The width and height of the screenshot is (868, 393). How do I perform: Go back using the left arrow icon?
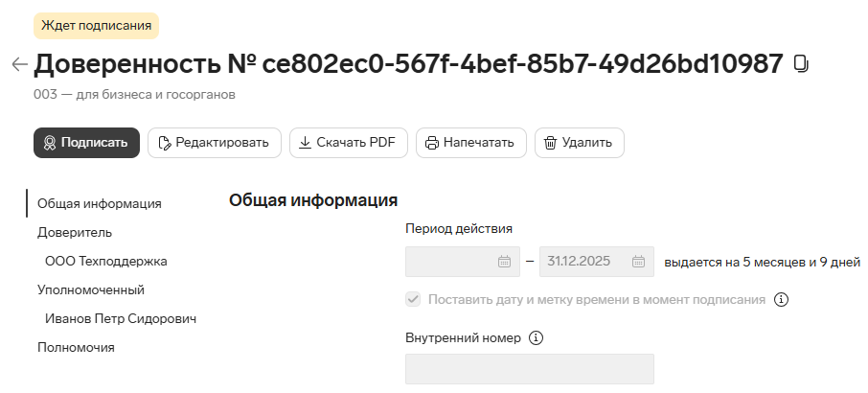click(19, 64)
